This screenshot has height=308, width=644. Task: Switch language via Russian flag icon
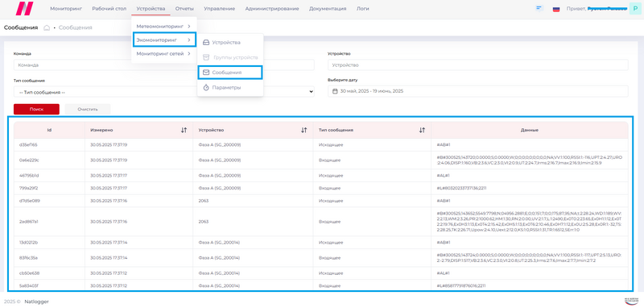(556, 9)
